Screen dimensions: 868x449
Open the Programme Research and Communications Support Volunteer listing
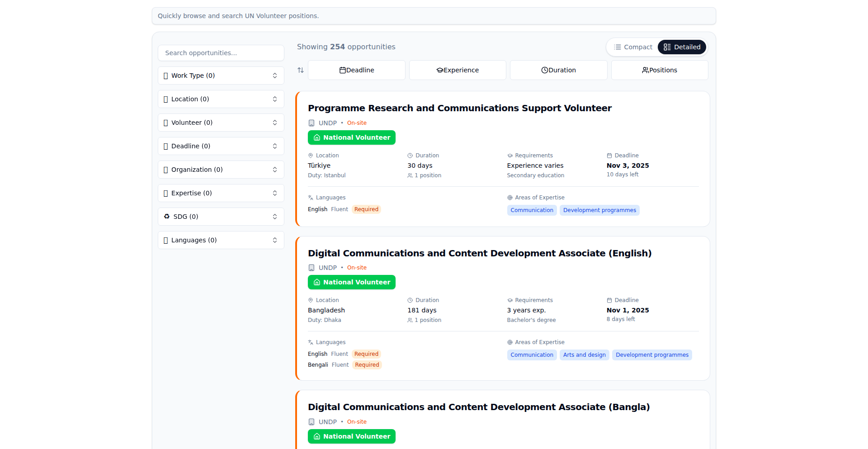(x=459, y=108)
